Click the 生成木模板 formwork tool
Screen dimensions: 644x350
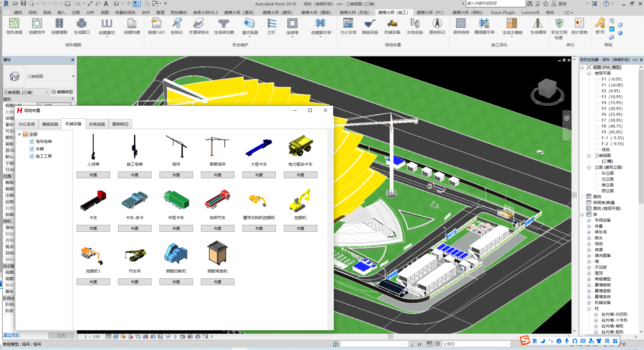tap(512, 27)
